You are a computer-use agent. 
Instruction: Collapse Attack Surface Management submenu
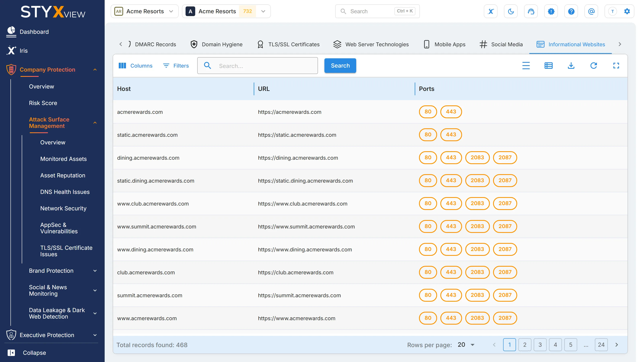[x=95, y=123]
